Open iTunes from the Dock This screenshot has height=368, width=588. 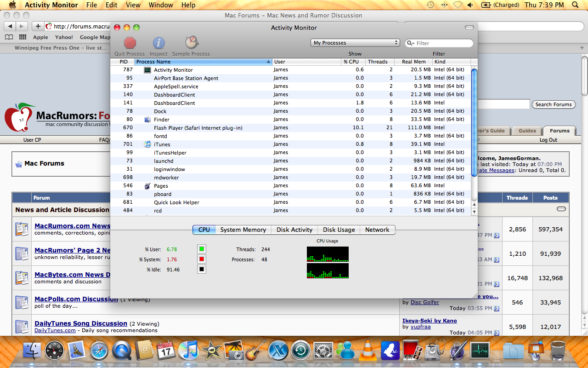pos(188,351)
